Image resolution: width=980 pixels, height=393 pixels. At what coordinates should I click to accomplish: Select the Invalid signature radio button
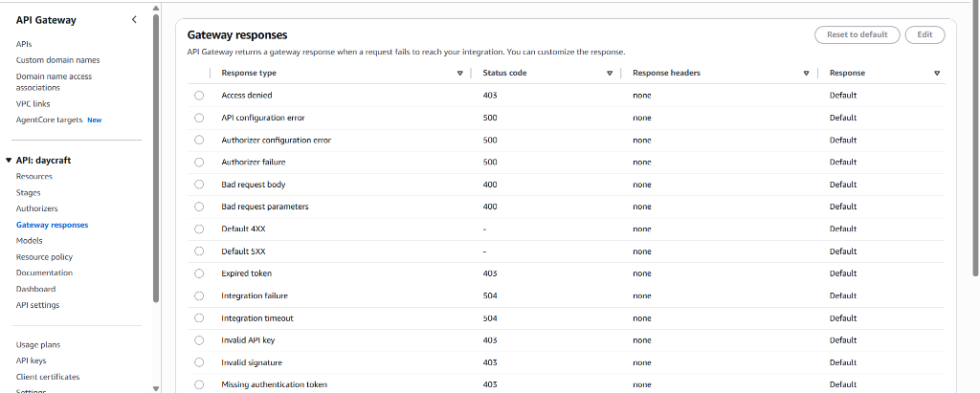pyautogui.click(x=199, y=362)
